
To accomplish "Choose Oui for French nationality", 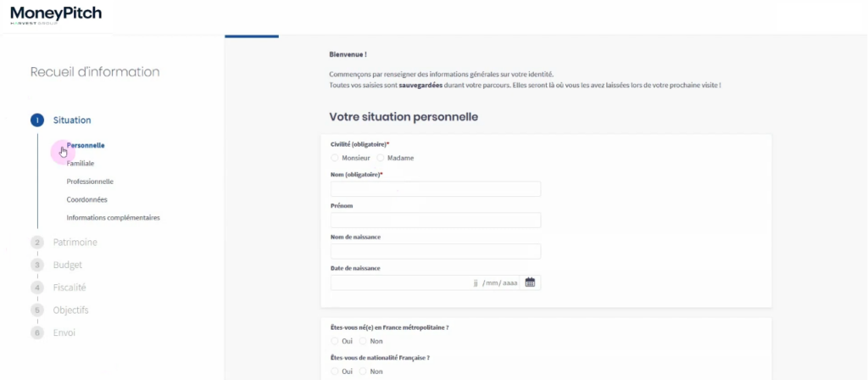I will coord(335,372).
